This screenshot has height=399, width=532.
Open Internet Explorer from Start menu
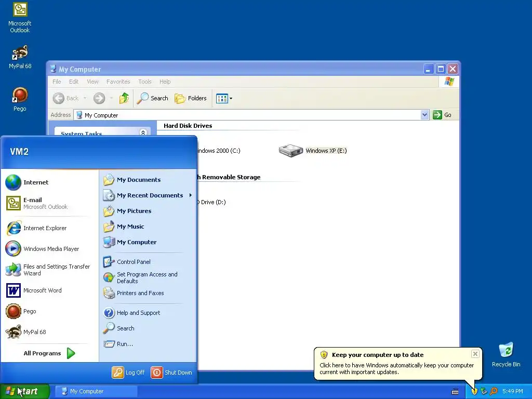[49, 228]
